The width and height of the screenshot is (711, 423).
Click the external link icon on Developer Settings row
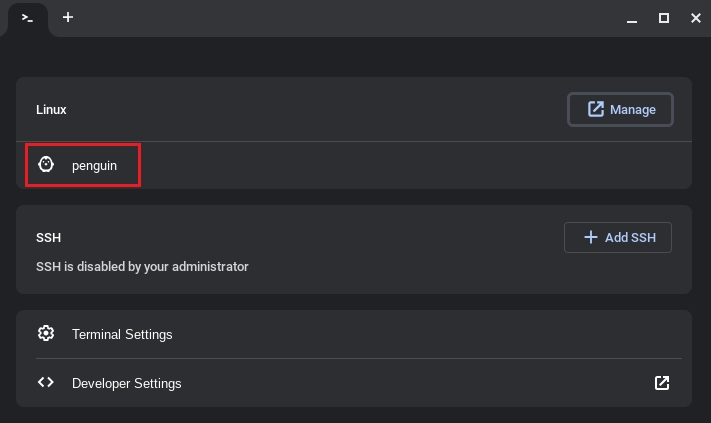(x=662, y=382)
